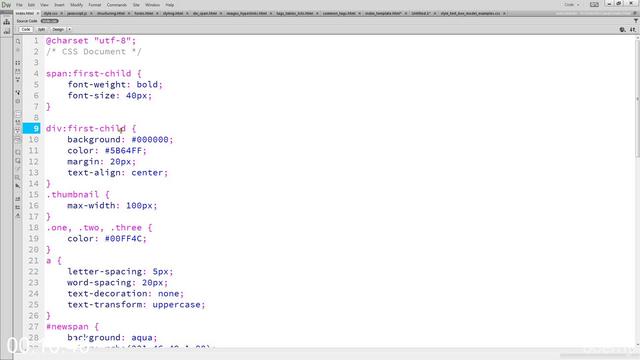Click the filter funnel icon at right

tap(636, 20)
